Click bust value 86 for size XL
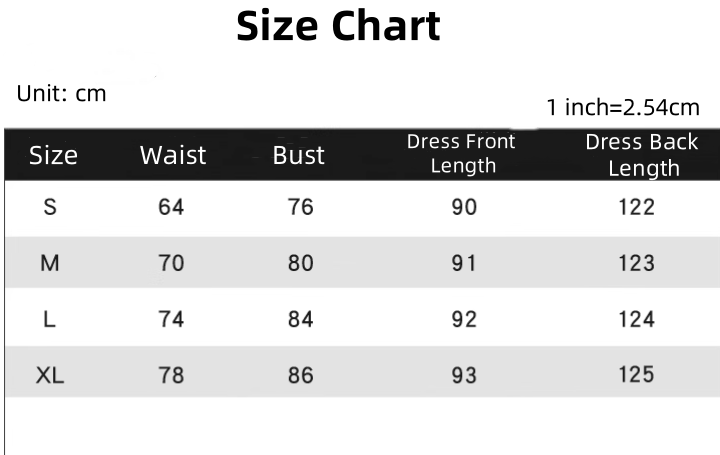This screenshot has width=720, height=455. tap(300, 375)
